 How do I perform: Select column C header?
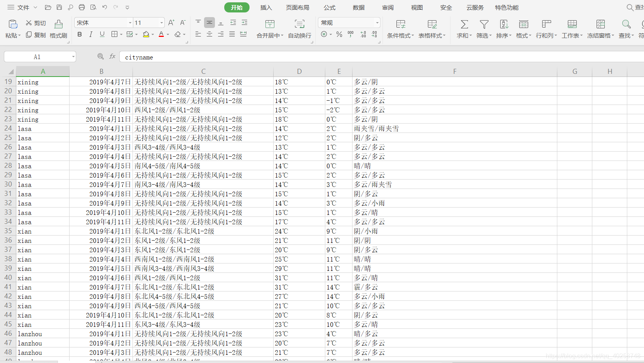(x=203, y=72)
